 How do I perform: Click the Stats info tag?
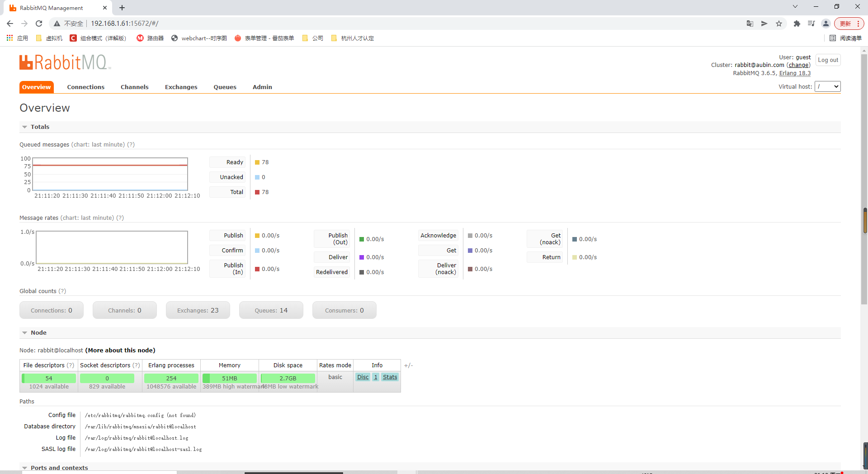[390, 377]
